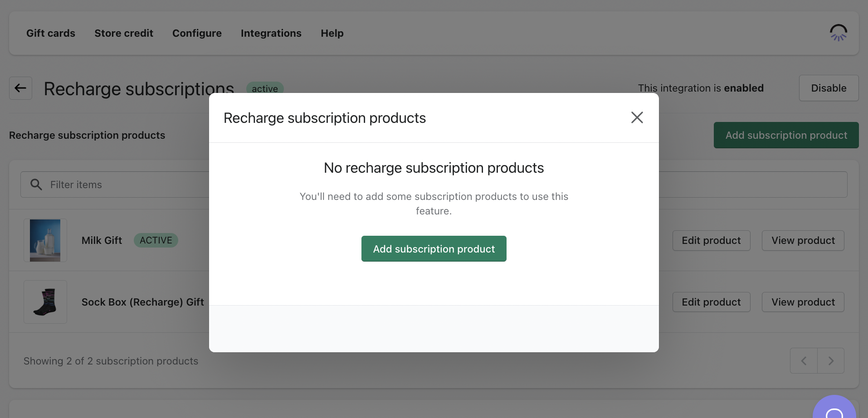Click the search magnifier icon

click(36, 185)
